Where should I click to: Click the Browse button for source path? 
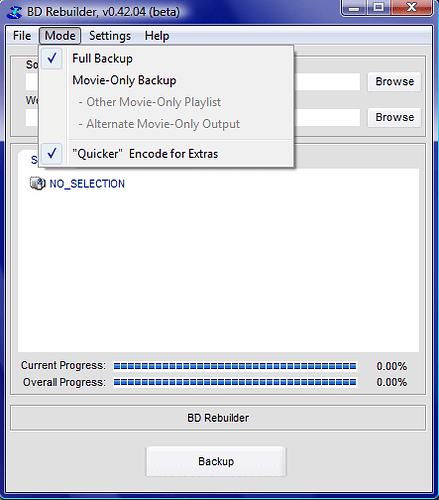click(395, 81)
